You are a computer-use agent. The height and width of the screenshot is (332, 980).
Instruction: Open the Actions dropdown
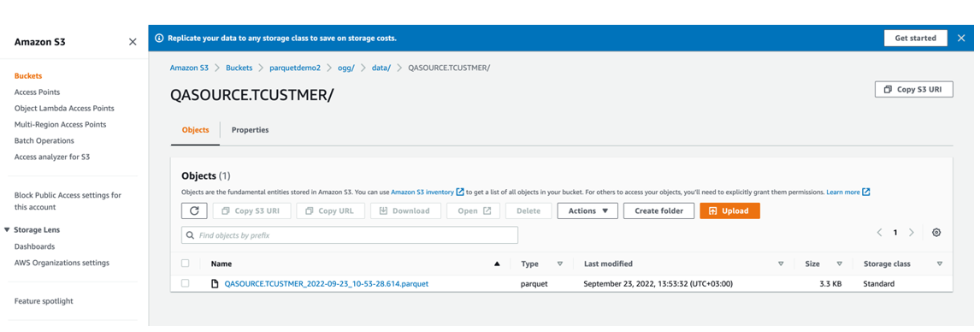pyautogui.click(x=587, y=210)
